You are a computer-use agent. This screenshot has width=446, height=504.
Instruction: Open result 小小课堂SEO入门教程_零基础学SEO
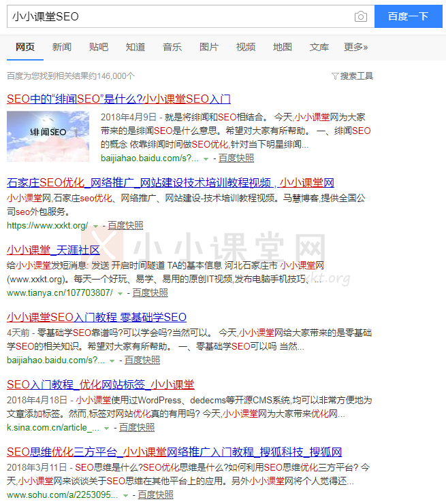tap(97, 317)
